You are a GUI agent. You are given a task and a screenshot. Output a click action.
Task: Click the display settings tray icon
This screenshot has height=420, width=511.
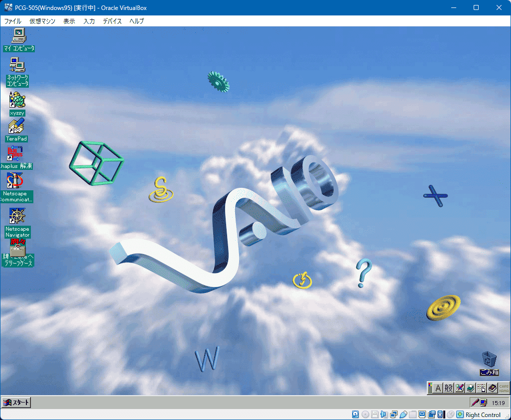coord(483,403)
